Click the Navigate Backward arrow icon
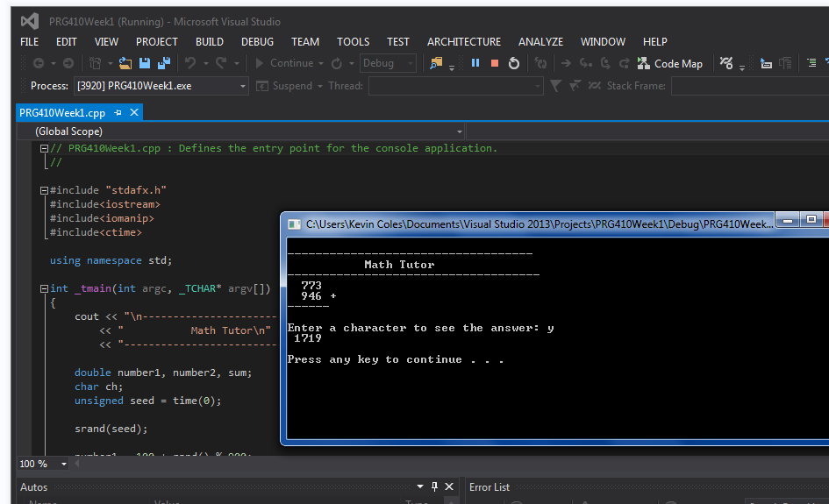 tap(39, 63)
